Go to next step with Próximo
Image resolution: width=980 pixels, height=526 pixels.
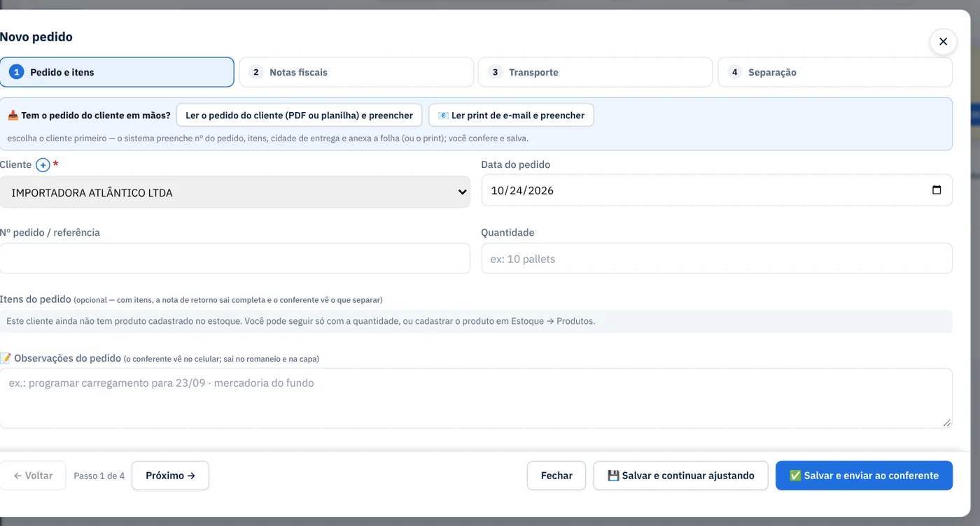pyautogui.click(x=170, y=476)
